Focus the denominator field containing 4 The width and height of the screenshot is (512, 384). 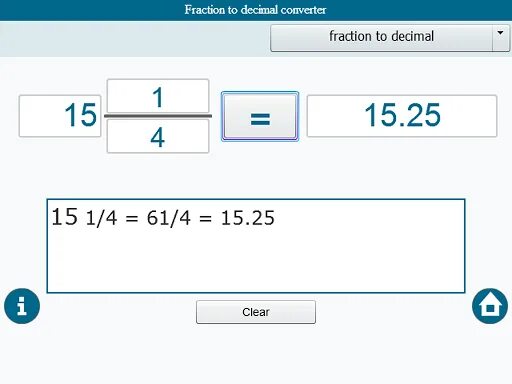click(158, 136)
